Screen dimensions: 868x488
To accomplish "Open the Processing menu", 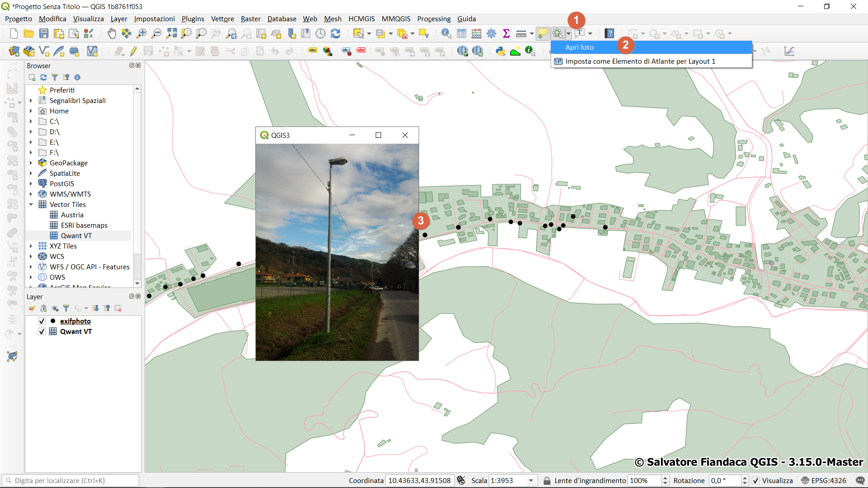I will coord(434,19).
